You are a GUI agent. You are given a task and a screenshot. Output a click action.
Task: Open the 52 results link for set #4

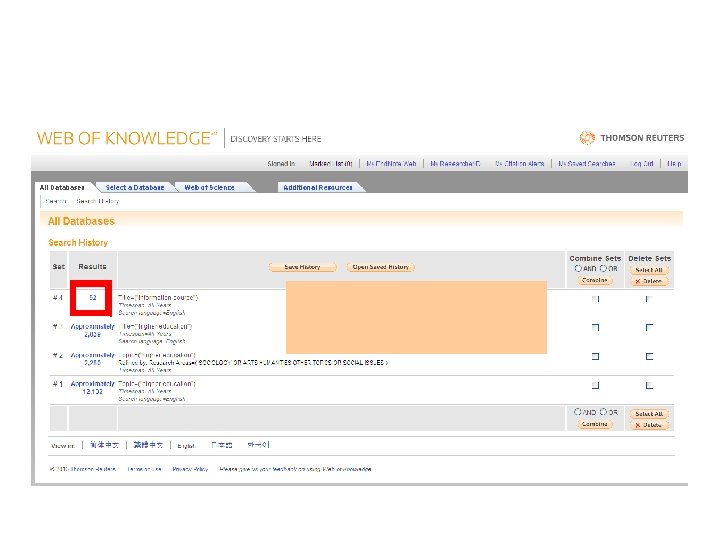pos(93,298)
